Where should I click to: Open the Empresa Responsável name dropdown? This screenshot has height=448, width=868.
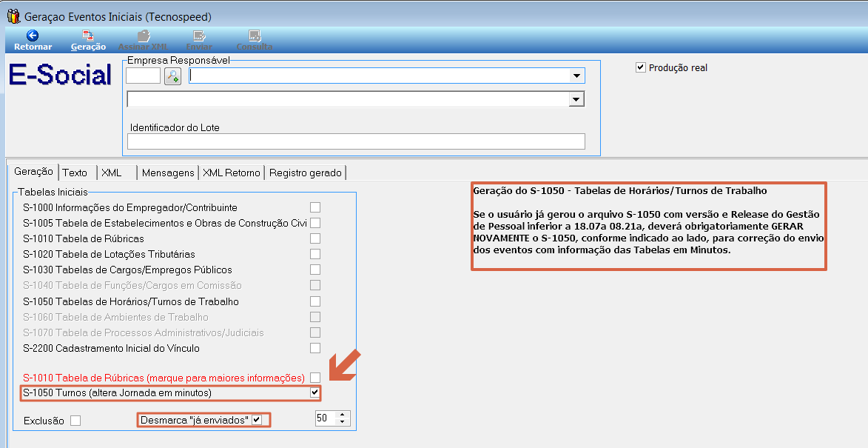pyautogui.click(x=576, y=76)
